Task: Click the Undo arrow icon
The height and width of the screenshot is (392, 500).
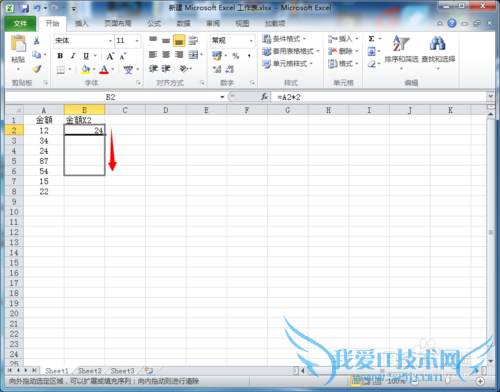Action: pyautogui.click(x=37, y=8)
